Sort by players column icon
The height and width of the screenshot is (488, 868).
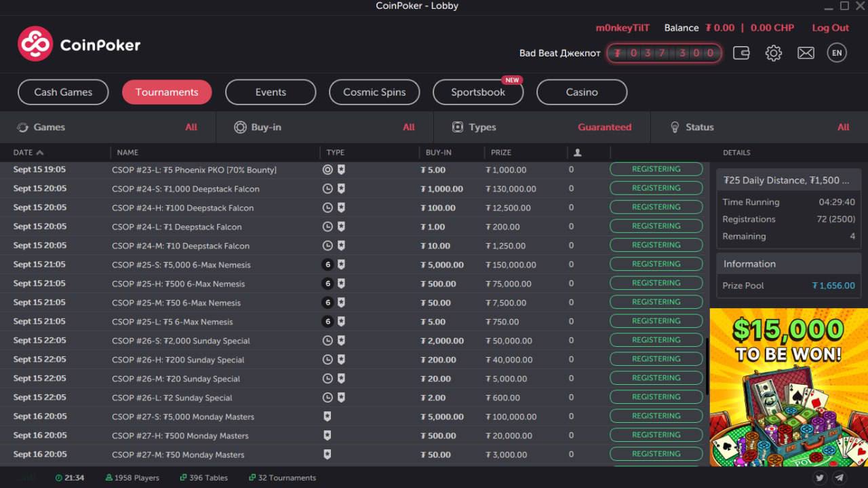point(577,153)
